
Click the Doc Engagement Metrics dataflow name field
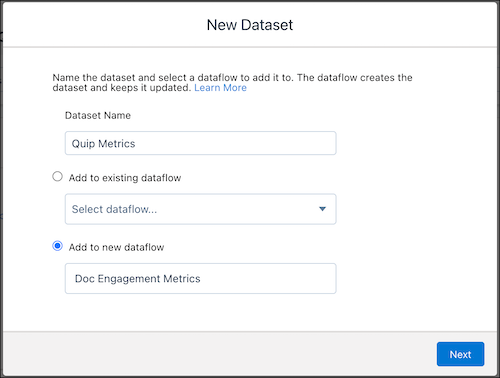click(200, 278)
